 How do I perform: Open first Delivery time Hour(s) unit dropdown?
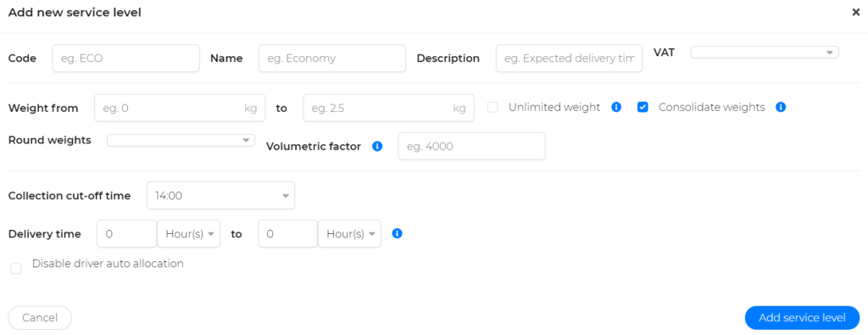[189, 234]
